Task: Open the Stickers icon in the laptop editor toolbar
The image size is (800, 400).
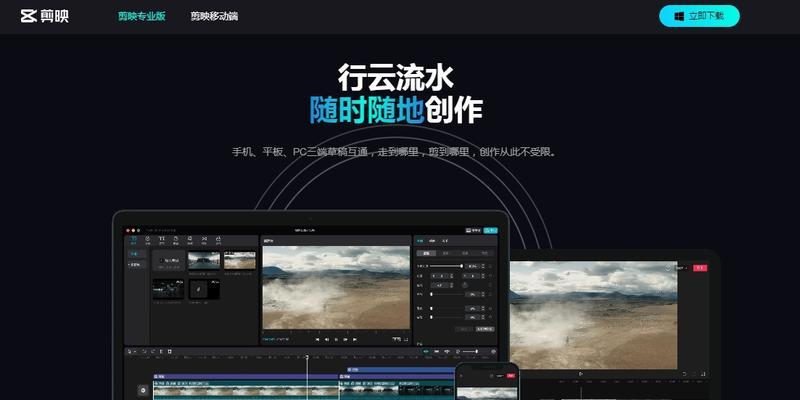Action: 176,240
